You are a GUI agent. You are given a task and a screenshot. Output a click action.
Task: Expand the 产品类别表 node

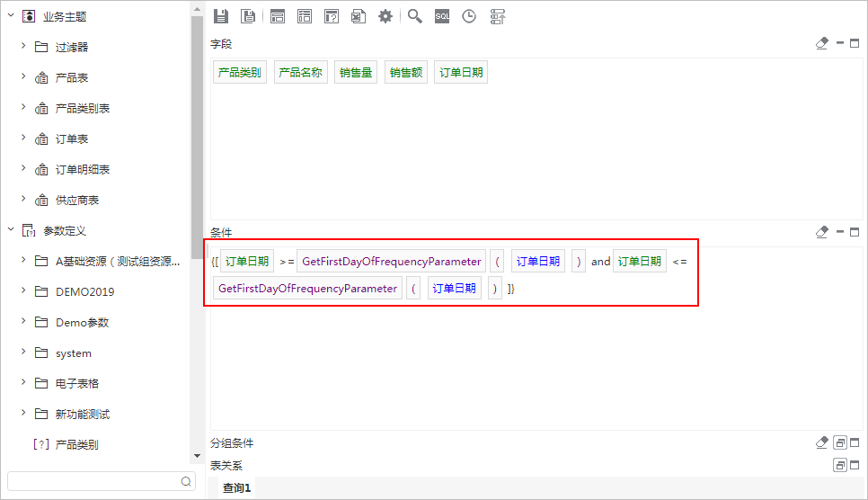23,107
